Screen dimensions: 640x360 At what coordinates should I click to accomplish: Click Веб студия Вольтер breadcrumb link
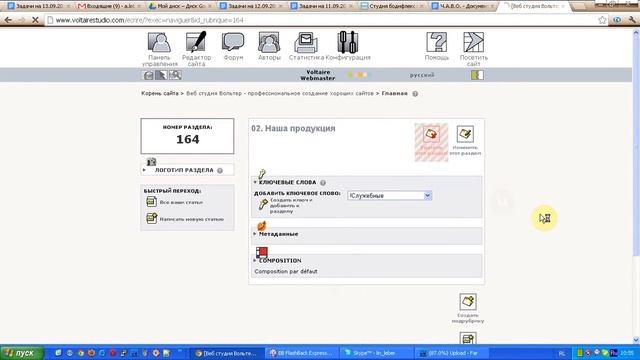280,93
